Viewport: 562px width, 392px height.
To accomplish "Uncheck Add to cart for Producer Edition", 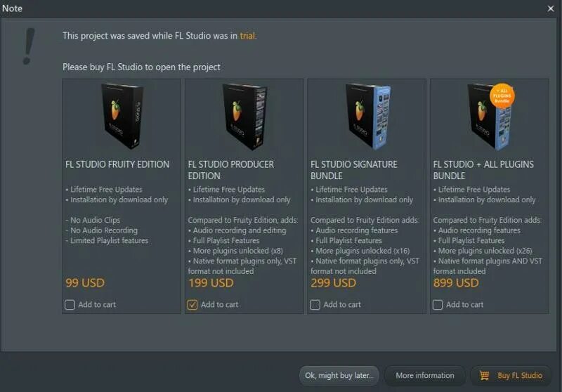I will pyautogui.click(x=192, y=305).
